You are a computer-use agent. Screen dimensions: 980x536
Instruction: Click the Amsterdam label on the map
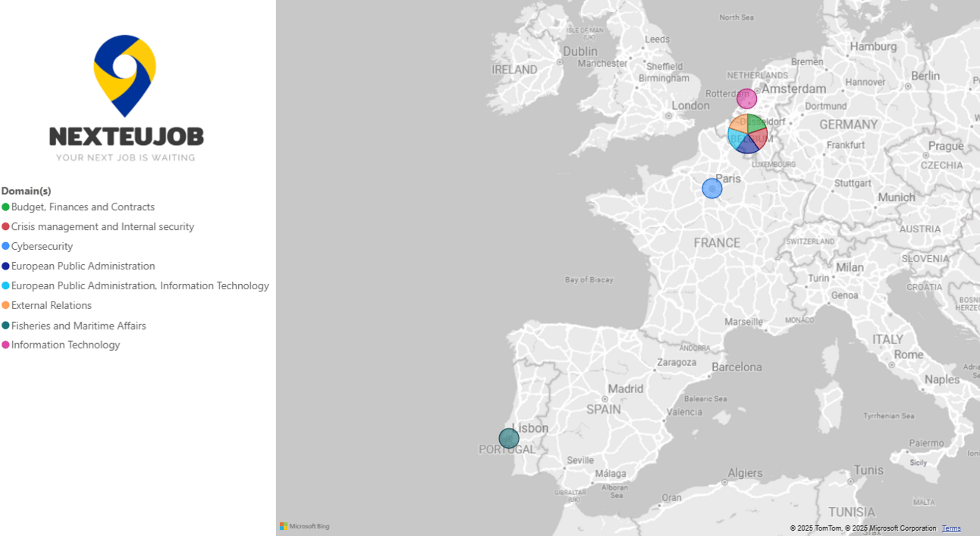coord(794,89)
